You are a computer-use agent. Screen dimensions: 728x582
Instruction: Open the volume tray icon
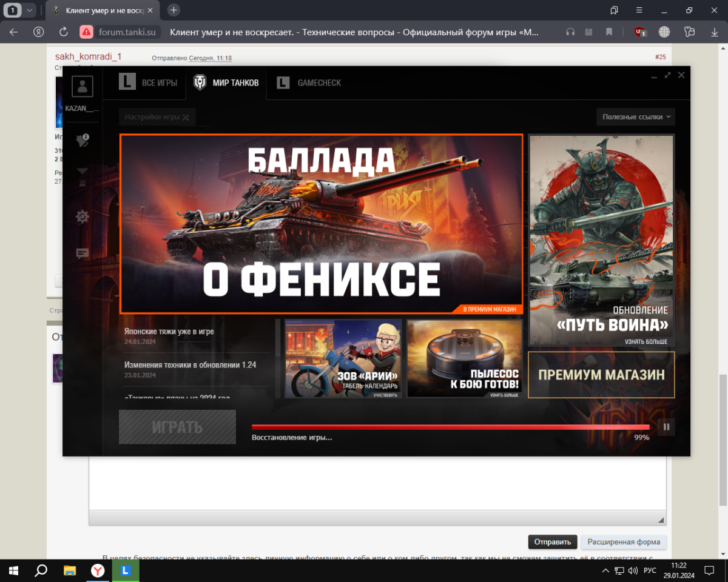pyautogui.click(x=633, y=570)
